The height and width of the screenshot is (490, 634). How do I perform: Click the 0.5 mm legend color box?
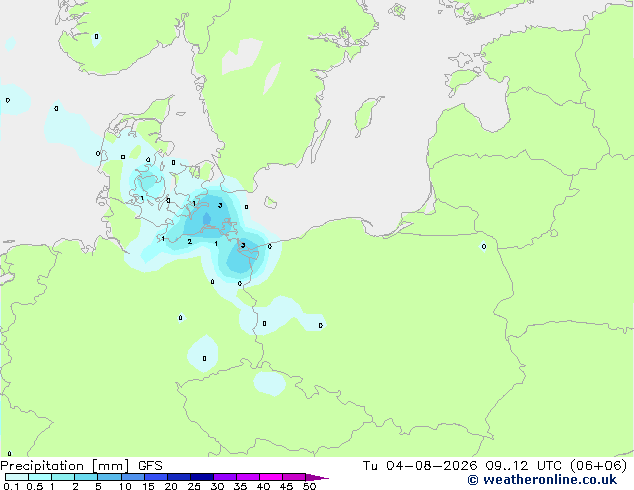click(40, 477)
